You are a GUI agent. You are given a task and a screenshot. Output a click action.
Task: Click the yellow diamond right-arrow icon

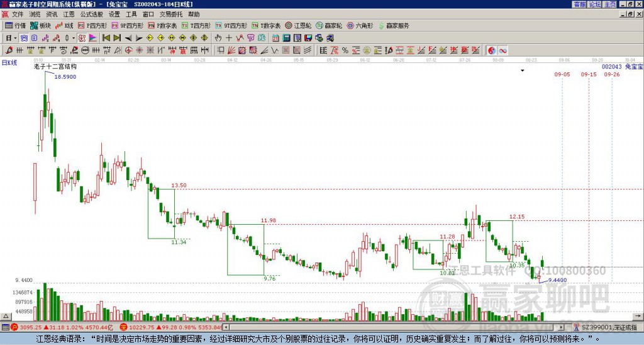point(160,38)
